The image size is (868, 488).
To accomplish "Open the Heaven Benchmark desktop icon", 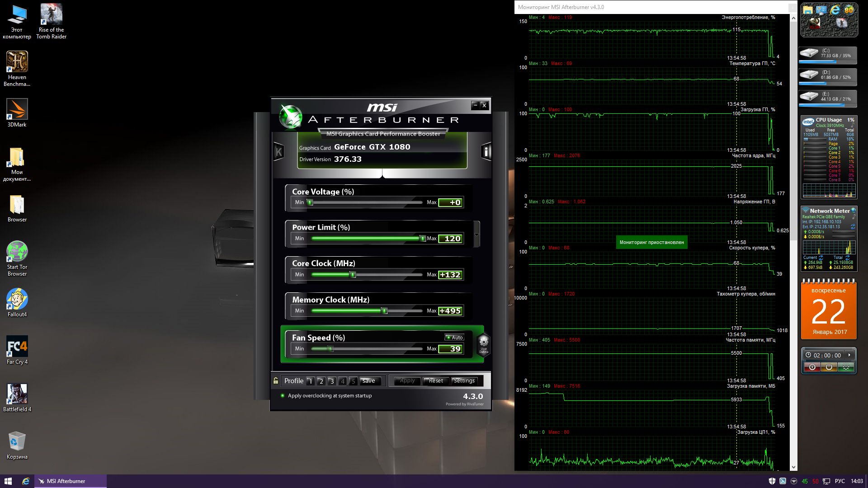I will 17,62.
